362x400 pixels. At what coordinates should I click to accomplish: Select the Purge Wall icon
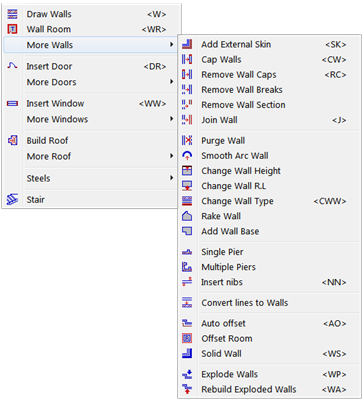click(x=187, y=141)
